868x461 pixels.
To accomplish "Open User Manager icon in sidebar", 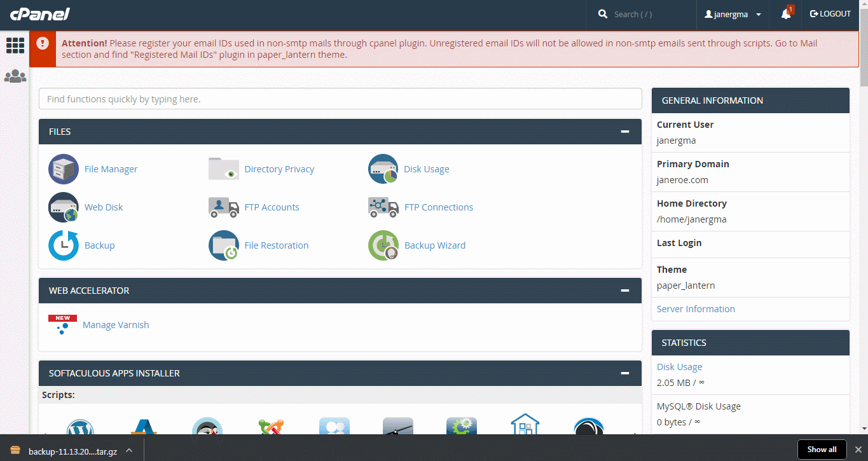I will coord(15,76).
